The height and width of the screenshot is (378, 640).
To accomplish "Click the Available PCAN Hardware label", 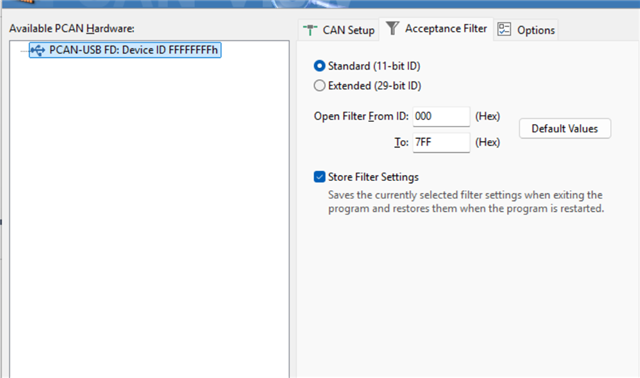I will [72, 29].
